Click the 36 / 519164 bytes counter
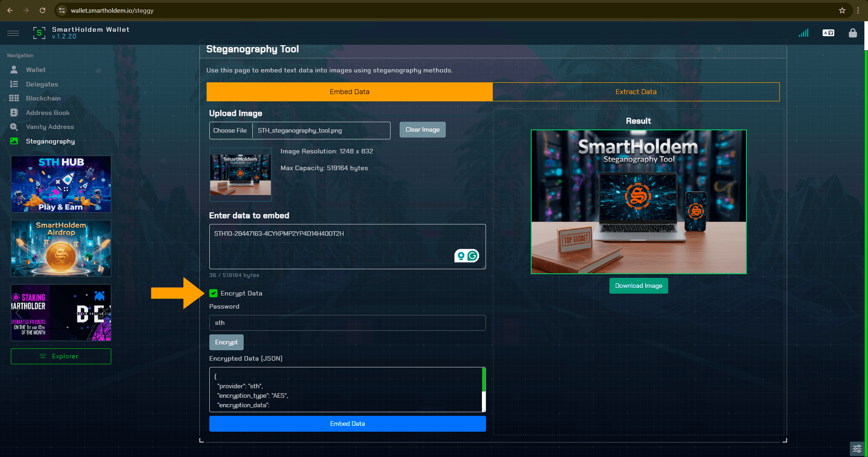The height and width of the screenshot is (457, 868). pyautogui.click(x=234, y=275)
